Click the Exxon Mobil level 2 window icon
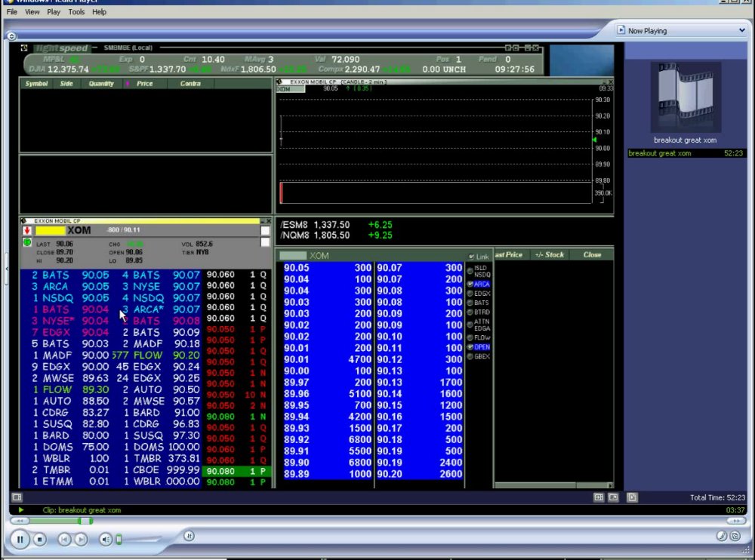755x560 pixels. pyautogui.click(x=23, y=220)
